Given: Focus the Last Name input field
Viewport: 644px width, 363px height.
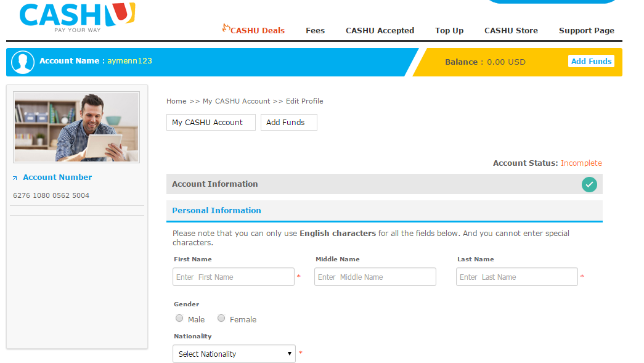Looking at the screenshot, I should pos(516,277).
